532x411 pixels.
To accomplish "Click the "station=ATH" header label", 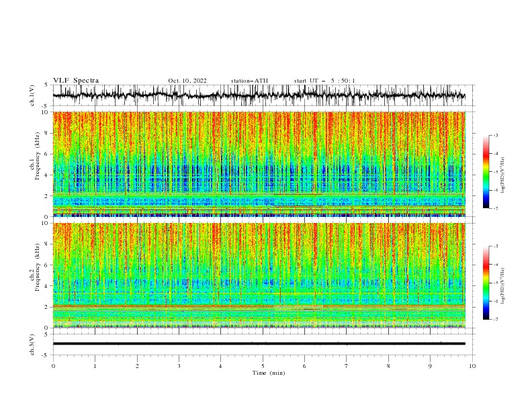I will point(249,81).
